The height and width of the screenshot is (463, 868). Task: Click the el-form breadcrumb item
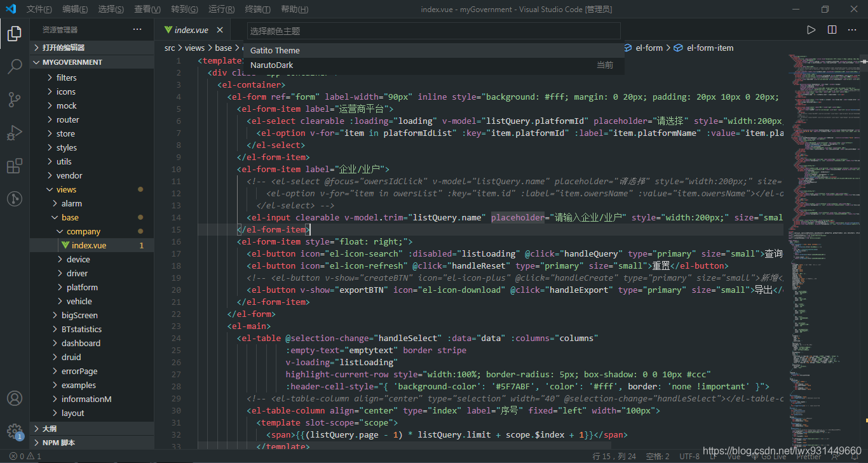[x=647, y=48]
